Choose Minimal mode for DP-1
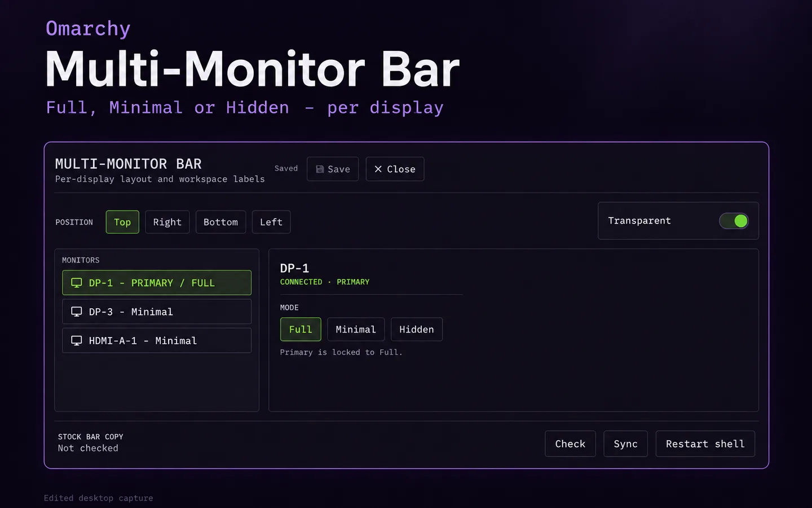The height and width of the screenshot is (508, 812). [356, 329]
